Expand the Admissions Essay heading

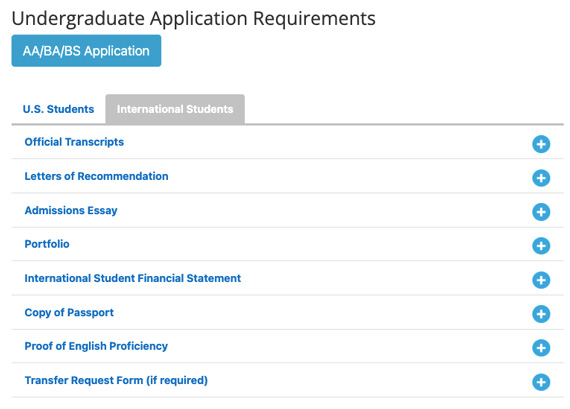(x=71, y=210)
